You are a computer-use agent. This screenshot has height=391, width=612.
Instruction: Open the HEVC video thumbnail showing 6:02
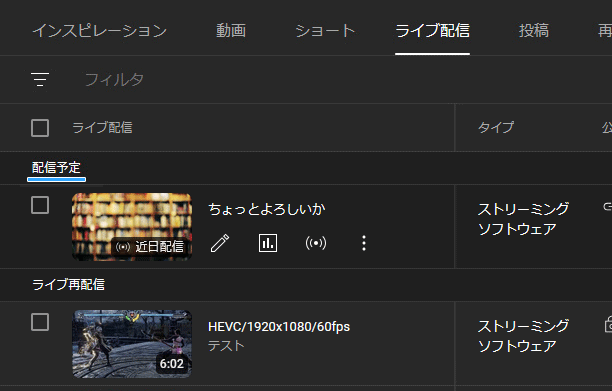coord(132,344)
